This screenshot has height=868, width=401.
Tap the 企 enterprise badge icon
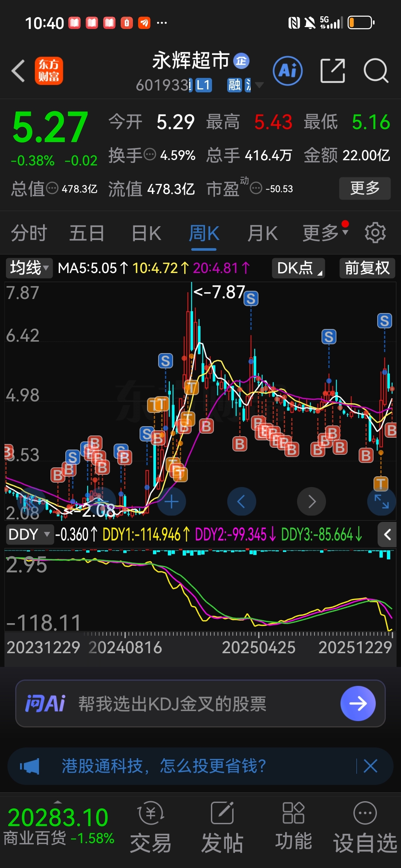(x=241, y=61)
